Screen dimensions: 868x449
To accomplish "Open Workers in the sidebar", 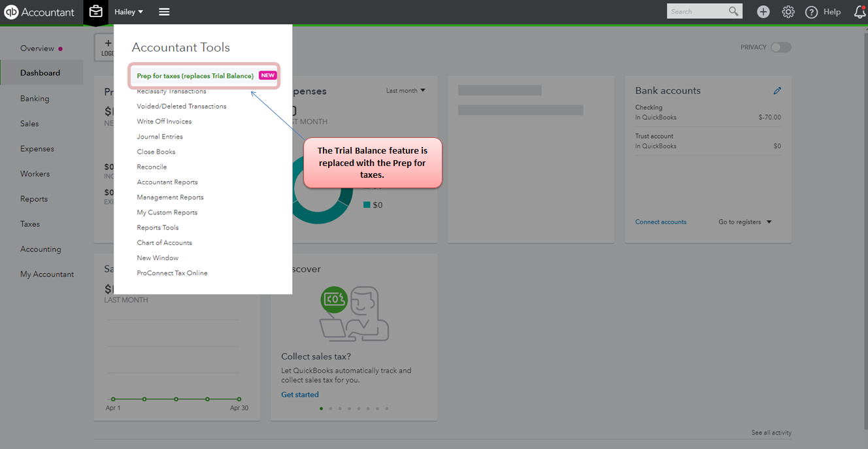I will (x=35, y=174).
